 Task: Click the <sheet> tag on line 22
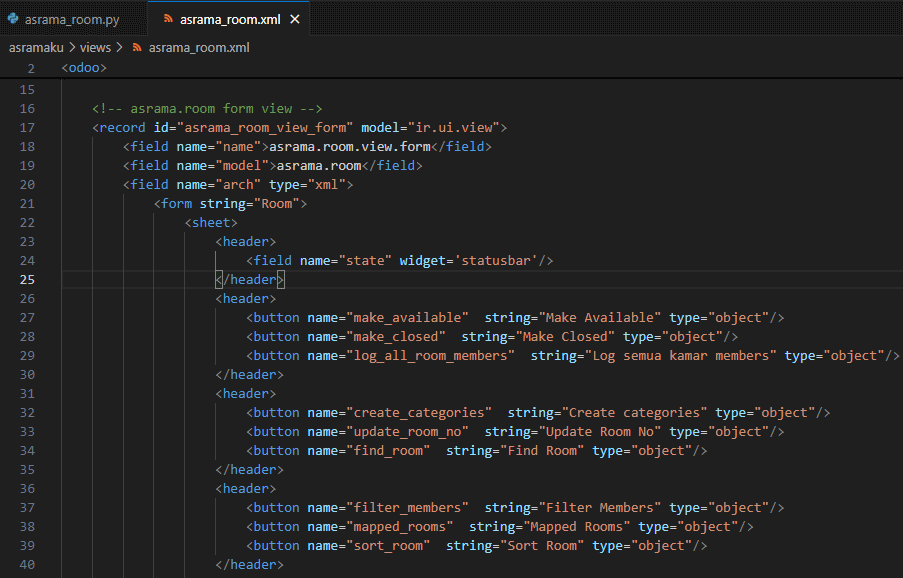[211, 223]
